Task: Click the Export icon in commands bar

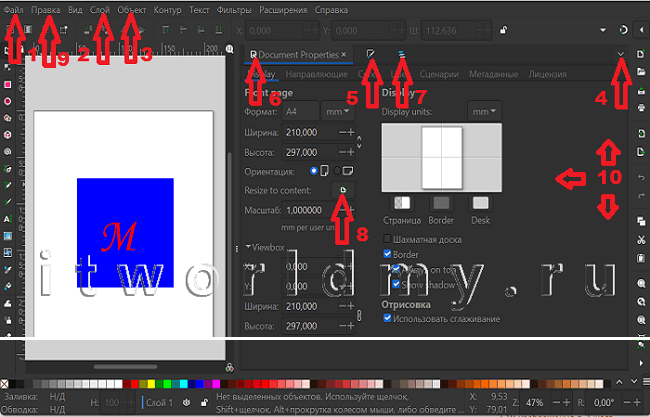Action: pyautogui.click(x=641, y=152)
